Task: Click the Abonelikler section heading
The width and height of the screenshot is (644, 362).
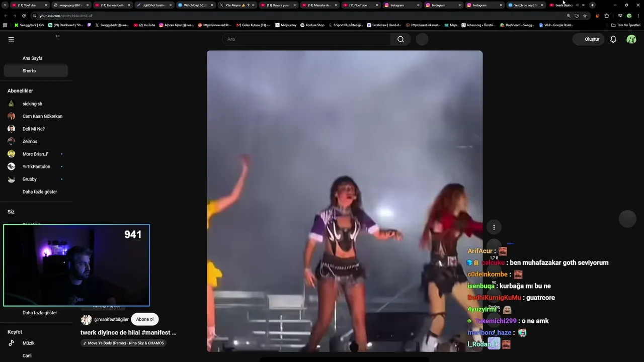Action: (x=20, y=91)
